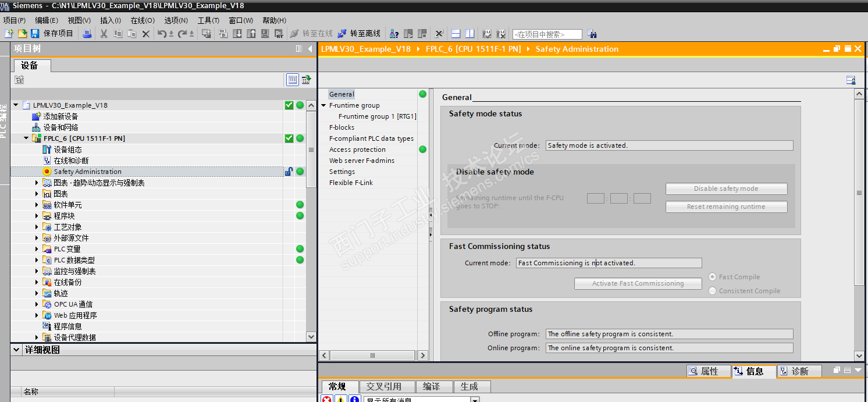Click the Copy icon in the toolbar
The width and height of the screenshot is (868, 402).
point(118,34)
